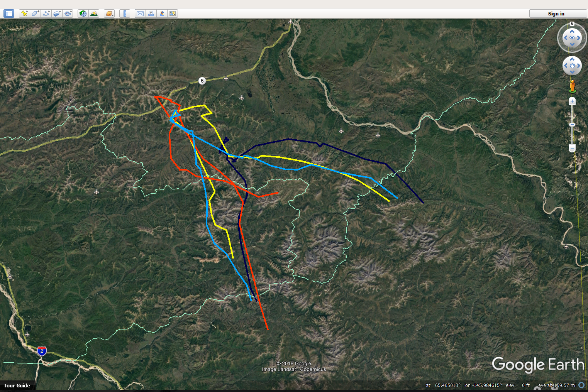This screenshot has width=588, height=392.
Task: Save the image of current view
Action: pyautogui.click(x=162, y=14)
